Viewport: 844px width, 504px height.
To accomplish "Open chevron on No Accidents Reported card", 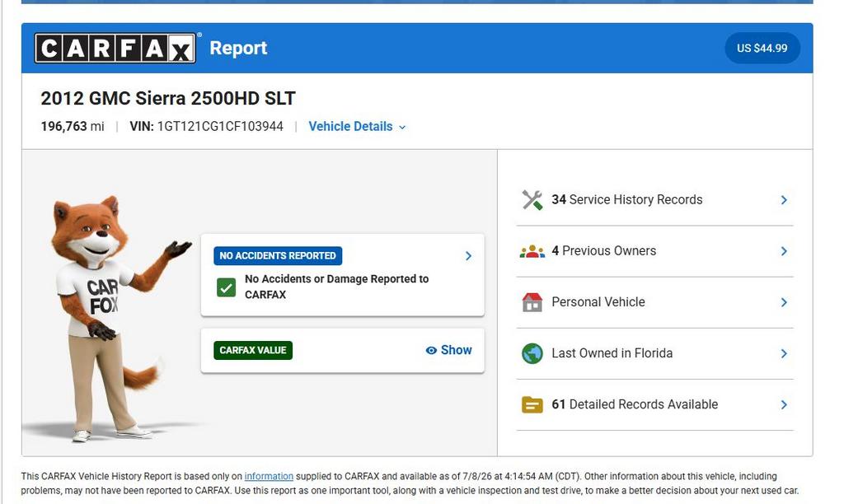I will pos(468,256).
